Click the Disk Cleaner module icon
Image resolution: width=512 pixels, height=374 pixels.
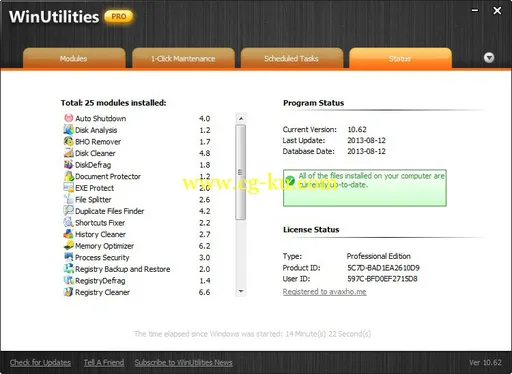click(69, 153)
